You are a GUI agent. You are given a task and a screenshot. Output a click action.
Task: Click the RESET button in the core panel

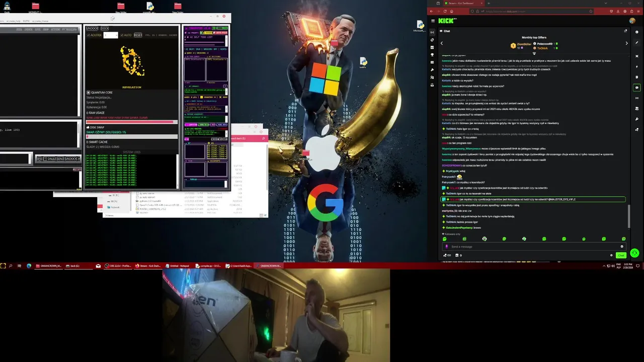click(x=138, y=35)
